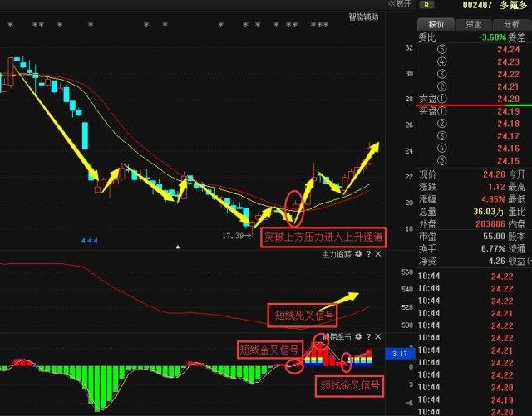
Task: Click 智能辅助 smart assist button
Action: 362,17
